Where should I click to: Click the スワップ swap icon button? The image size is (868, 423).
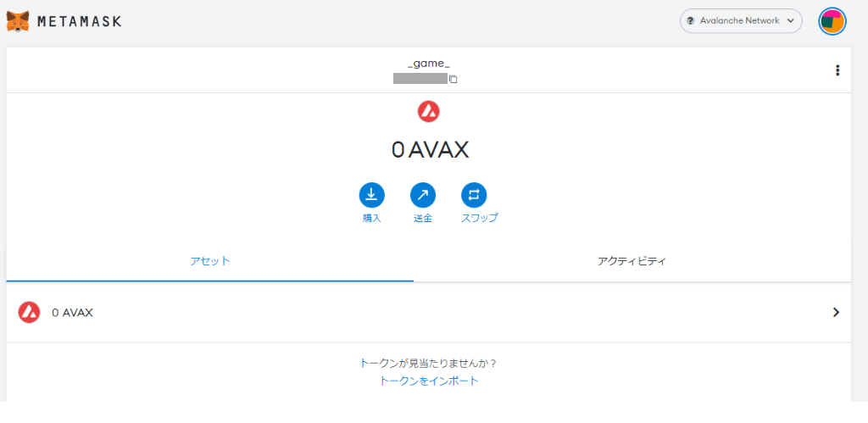coord(474,195)
